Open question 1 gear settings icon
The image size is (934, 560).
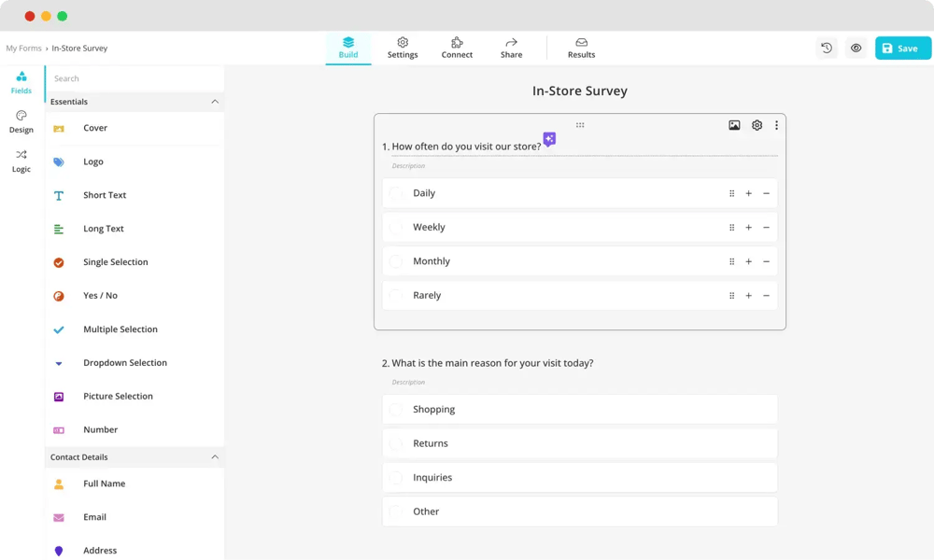click(757, 125)
